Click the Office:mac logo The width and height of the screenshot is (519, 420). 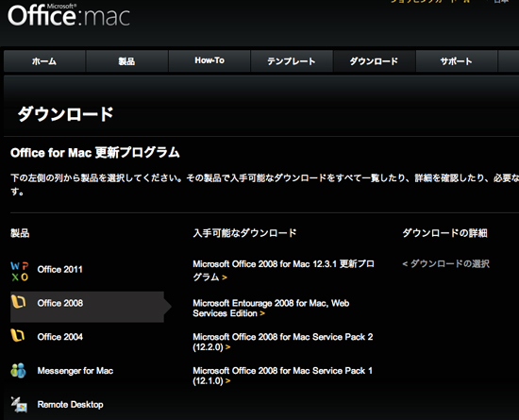[69, 15]
